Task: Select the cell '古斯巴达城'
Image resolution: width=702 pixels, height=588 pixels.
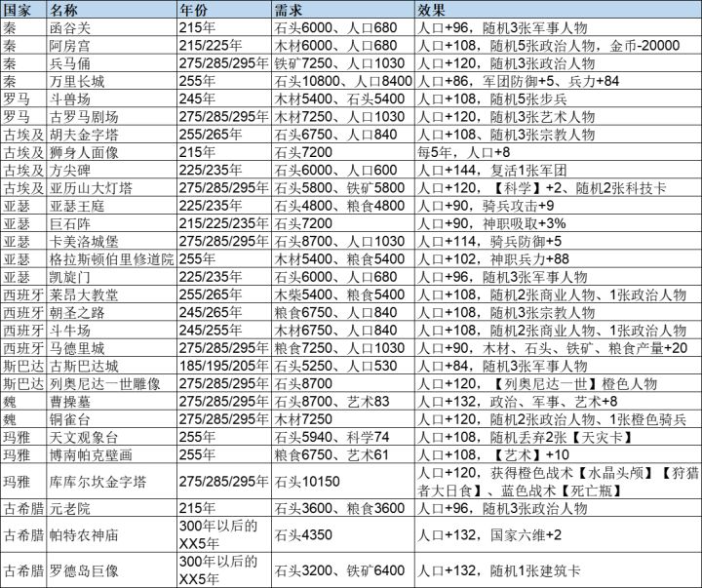Action: tap(111, 366)
